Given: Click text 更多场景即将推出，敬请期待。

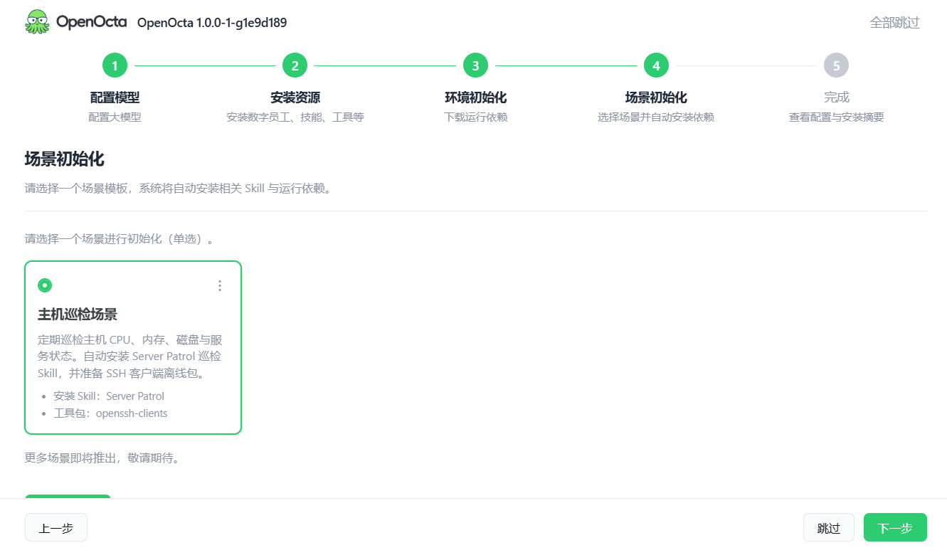Looking at the screenshot, I should click(102, 458).
